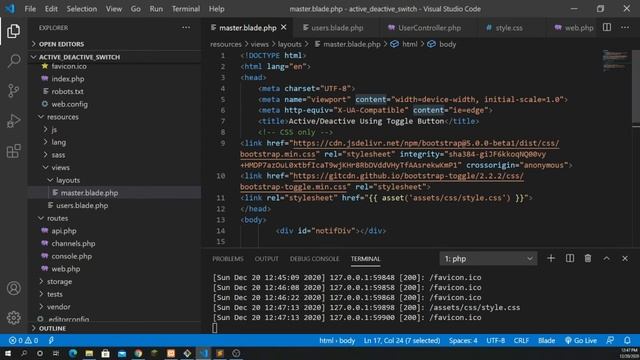Open the feedback icon in status bar

610,340
